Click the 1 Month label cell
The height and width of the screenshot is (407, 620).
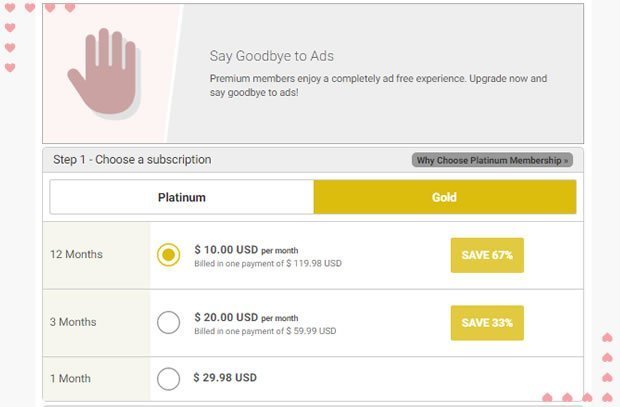tap(96, 379)
